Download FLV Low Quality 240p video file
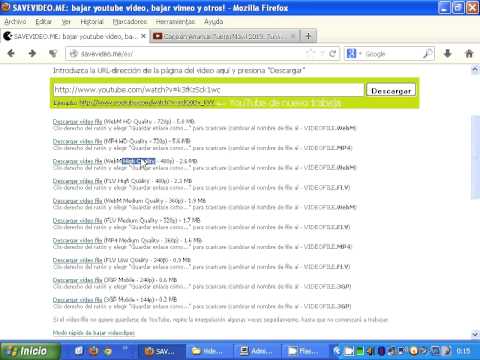Image resolution: width=480 pixels, height=360 pixels. pyautogui.click(x=77, y=260)
